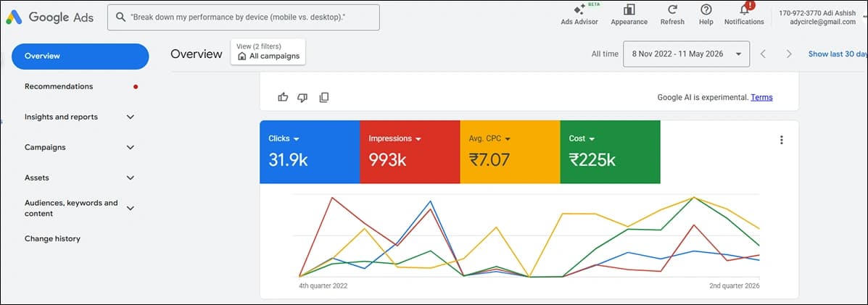Select Overview in sidebar
The width and height of the screenshot is (868, 305).
(x=80, y=56)
